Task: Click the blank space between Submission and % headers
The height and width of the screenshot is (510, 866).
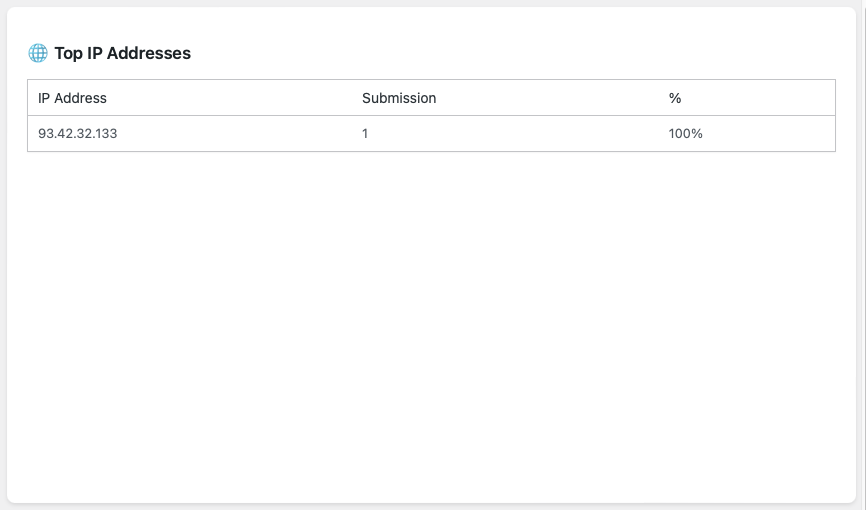Action: pos(550,98)
